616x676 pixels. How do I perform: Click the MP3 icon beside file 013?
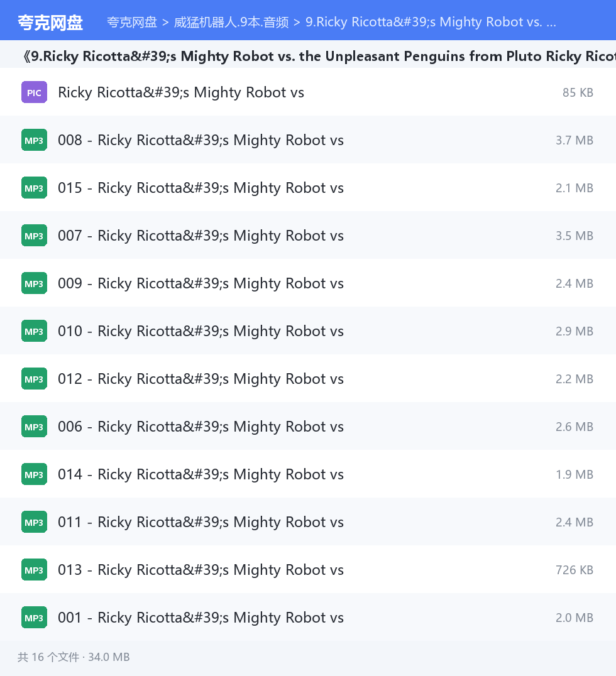(x=34, y=570)
